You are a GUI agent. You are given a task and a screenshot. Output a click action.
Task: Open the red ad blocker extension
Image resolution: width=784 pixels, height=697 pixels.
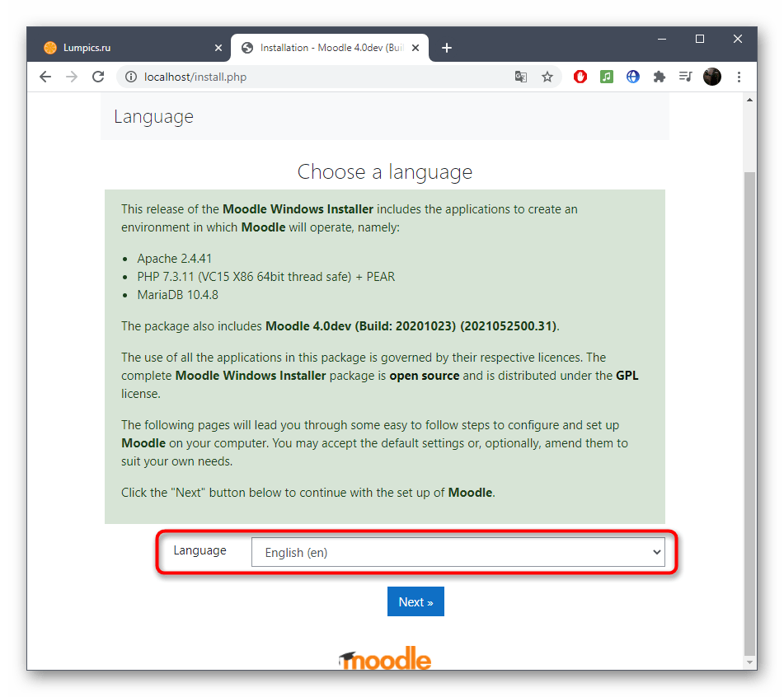[580, 77]
